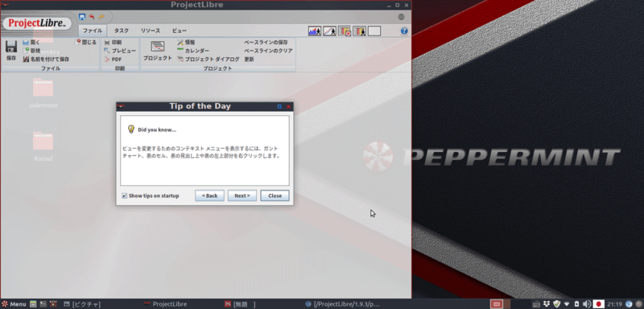Click the globe icon at the top right

pos(401,17)
